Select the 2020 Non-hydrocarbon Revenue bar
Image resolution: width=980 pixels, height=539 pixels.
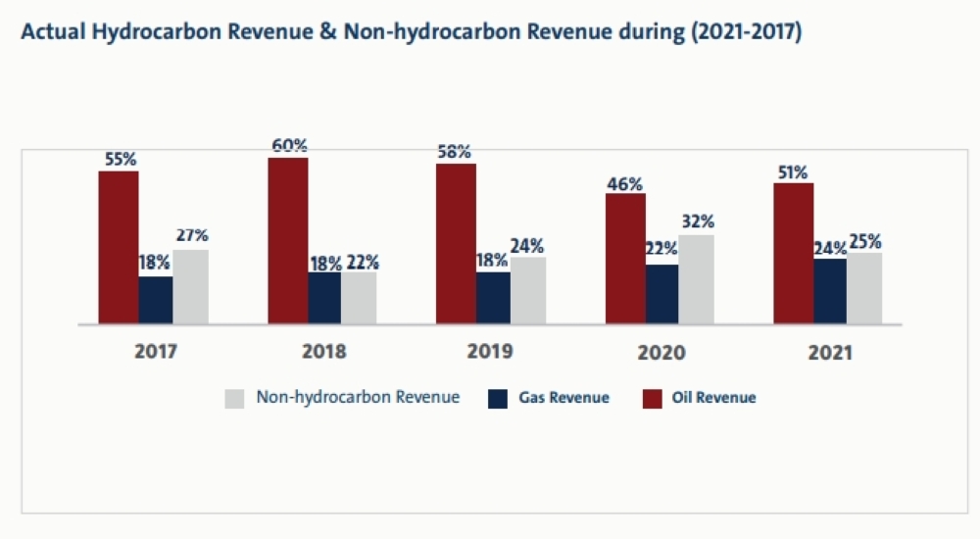(x=696, y=279)
